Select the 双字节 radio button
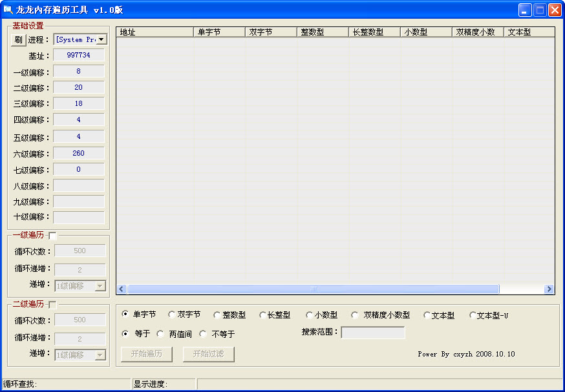 pyautogui.click(x=171, y=315)
